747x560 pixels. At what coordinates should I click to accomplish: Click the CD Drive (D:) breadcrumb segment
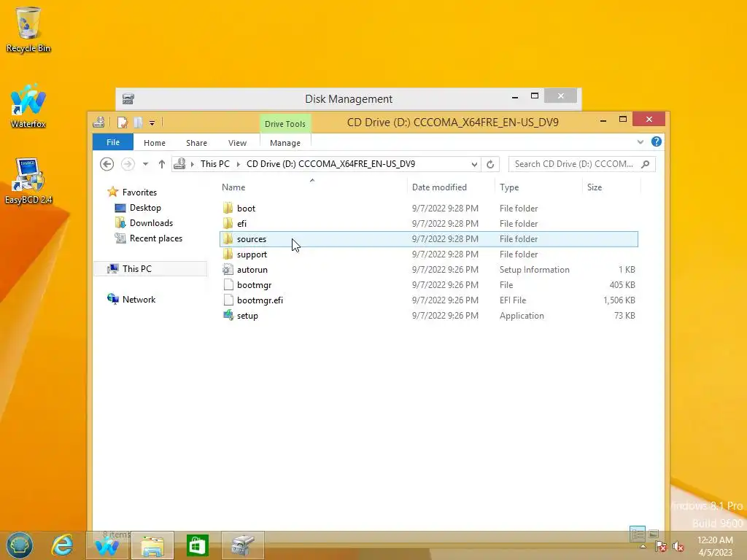[330, 164]
